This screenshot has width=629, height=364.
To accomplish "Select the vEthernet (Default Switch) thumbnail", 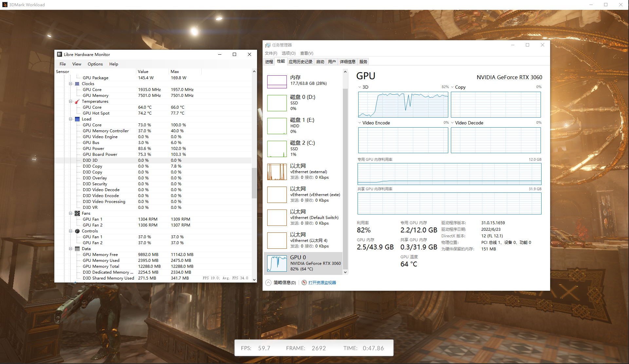I will click(x=277, y=218).
